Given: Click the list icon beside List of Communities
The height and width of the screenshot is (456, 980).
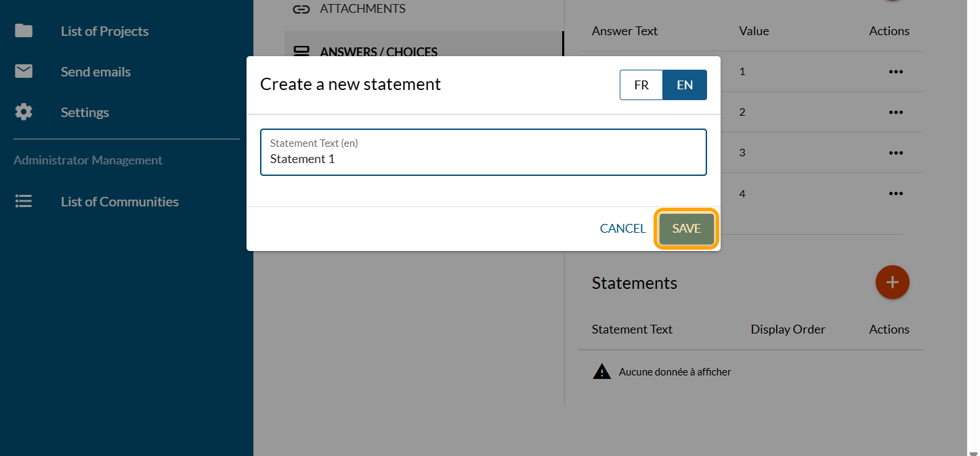Looking at the screenshot, I should click(24, 202).
